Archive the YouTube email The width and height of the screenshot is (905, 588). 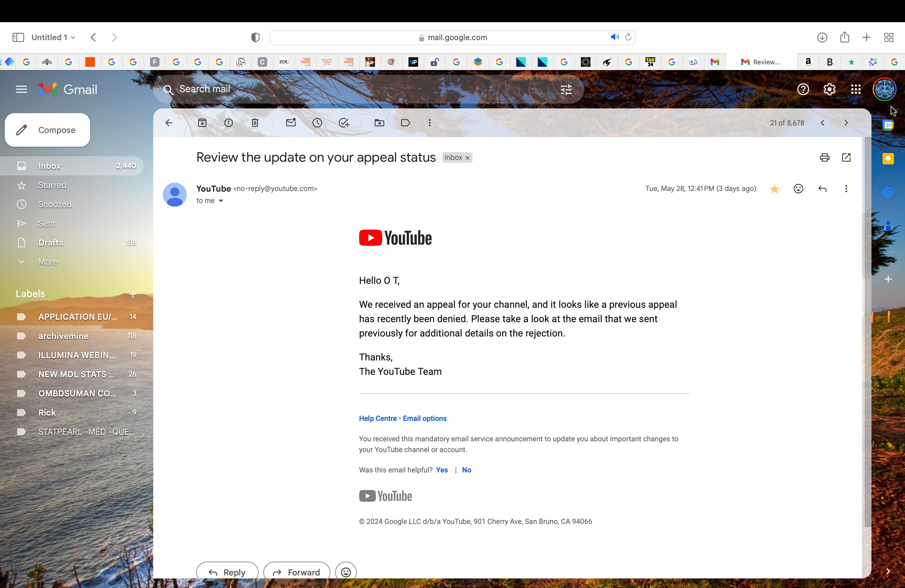click(x=203, y=122)
